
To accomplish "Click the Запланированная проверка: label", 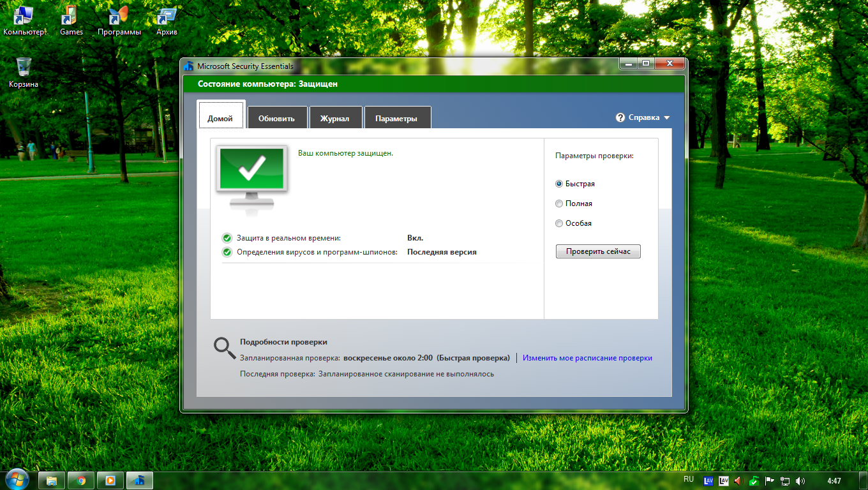I will pos(290,358).
